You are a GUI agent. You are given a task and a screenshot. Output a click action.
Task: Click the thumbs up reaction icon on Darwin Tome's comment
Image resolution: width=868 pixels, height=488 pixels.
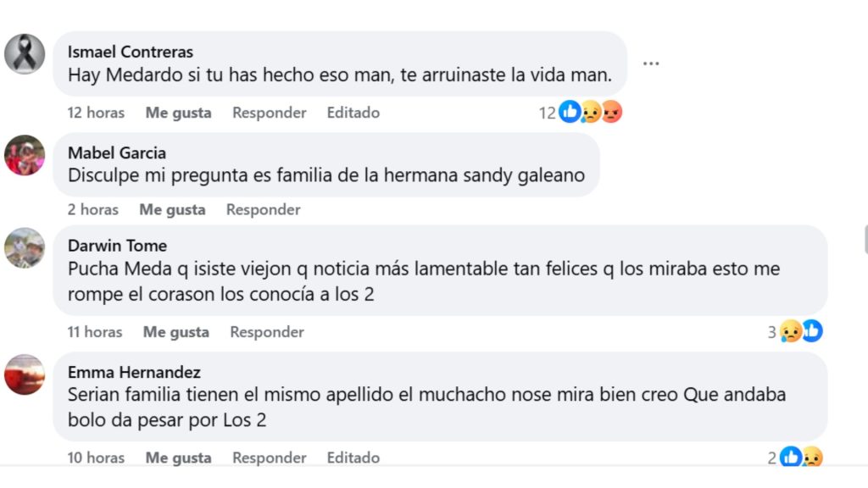(813, 332)
